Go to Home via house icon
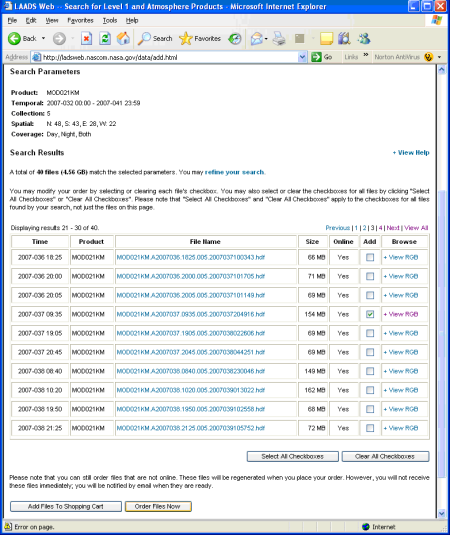 pyautogui.click(x=123, y=39)
